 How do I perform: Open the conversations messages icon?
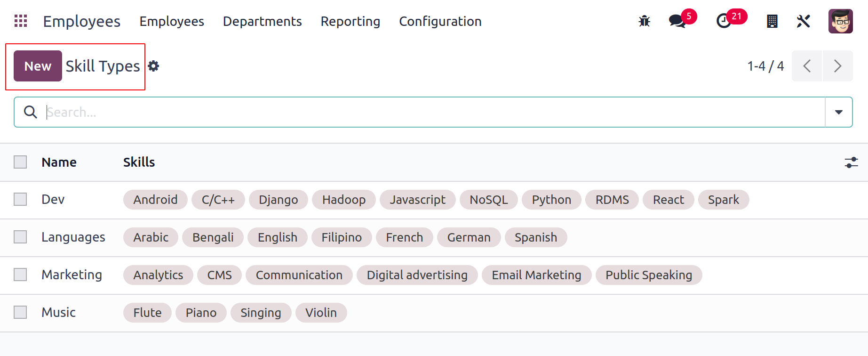point(677,21)
